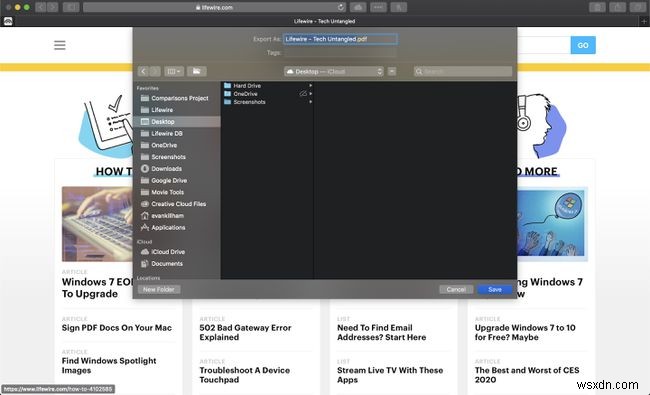This screenshot has height=395, width=650.
Task: Click the Applications icon in sidebar
Action: (145, 228)
